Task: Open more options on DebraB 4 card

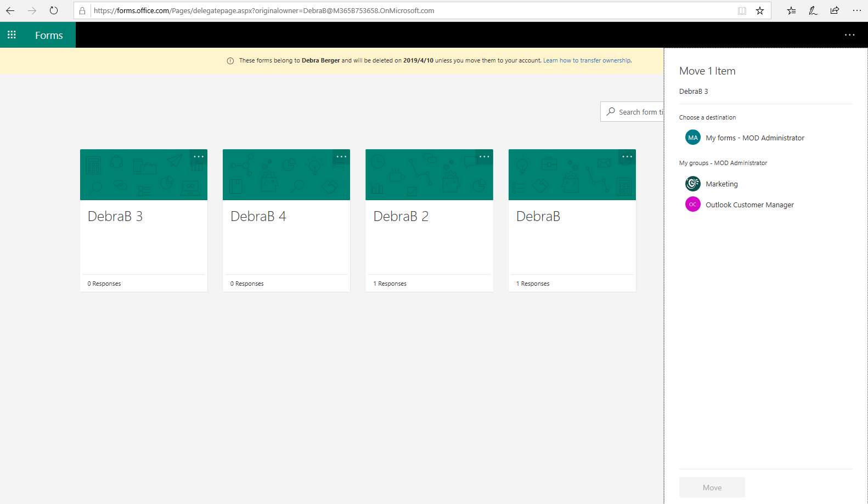Action: click(341, 157)
